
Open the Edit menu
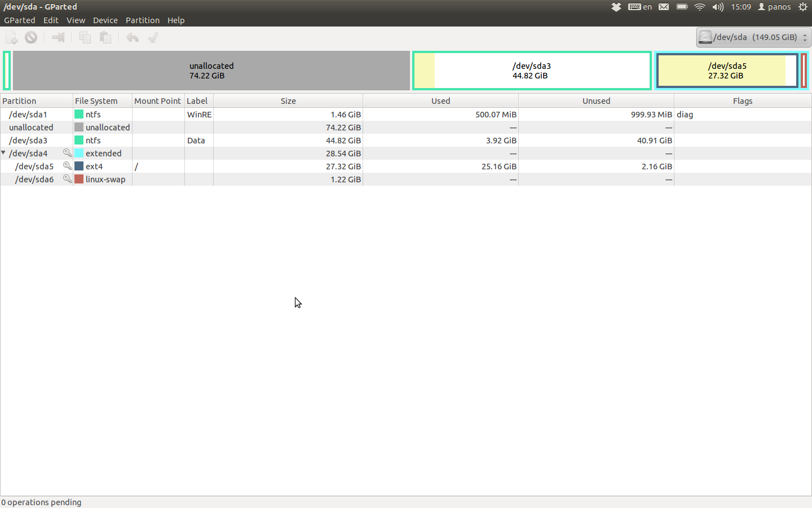(51, 20)
